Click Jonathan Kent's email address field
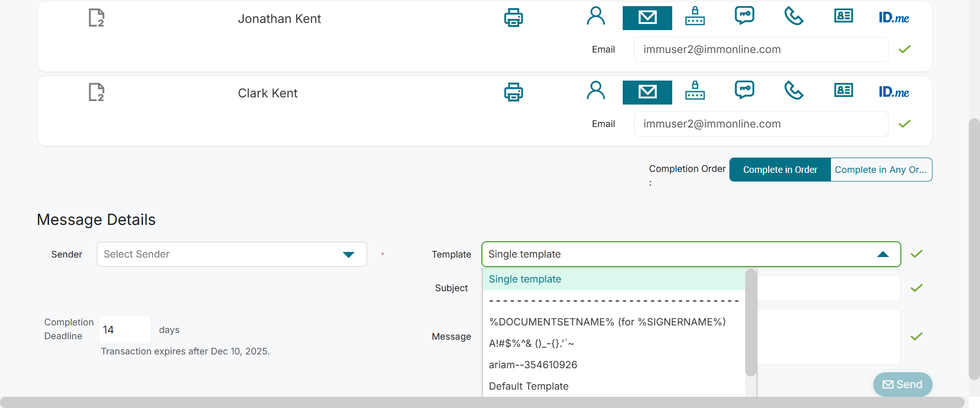The width and height of the screenshot is (980, 408). 761,49
